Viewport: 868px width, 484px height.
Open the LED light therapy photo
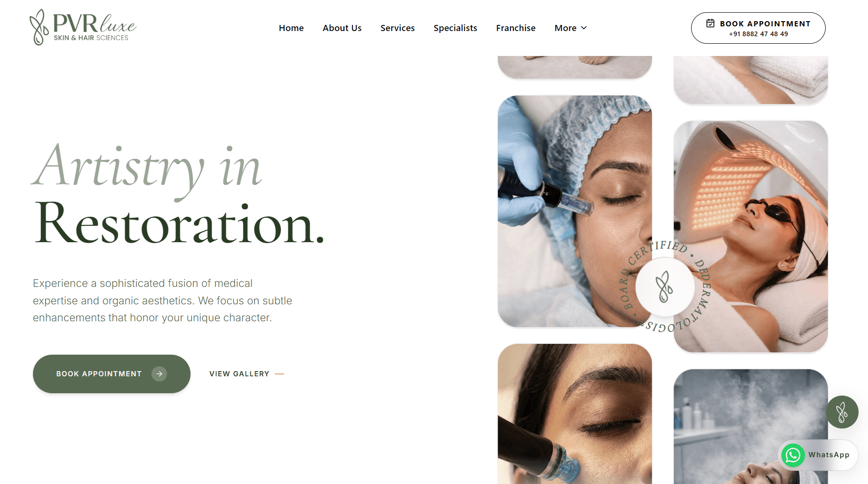[x=751, y=237]
